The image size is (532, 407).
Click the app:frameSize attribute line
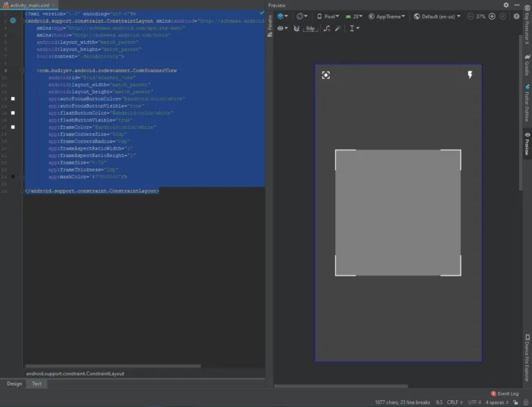(78, 162)
